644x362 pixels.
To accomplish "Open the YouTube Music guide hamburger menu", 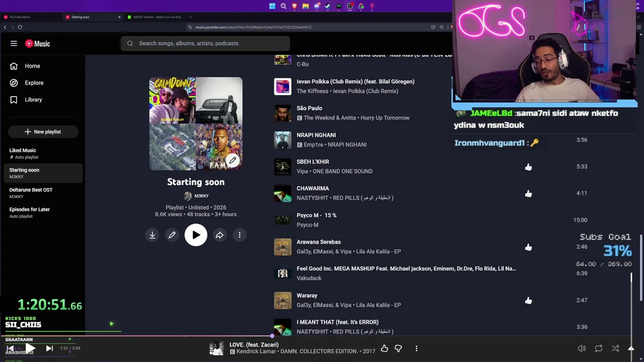I will tap(14, 43).
